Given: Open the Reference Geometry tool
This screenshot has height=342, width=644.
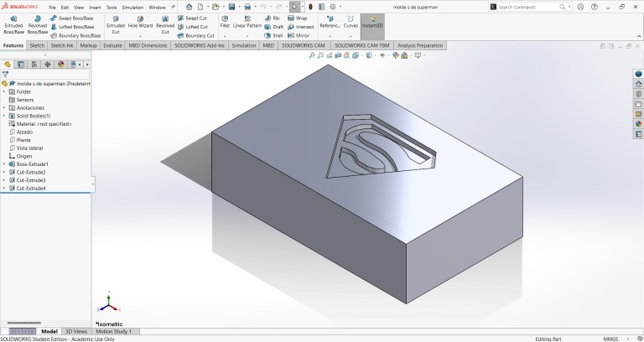Looking at the screenshot, I should click(x=330, y=23).
